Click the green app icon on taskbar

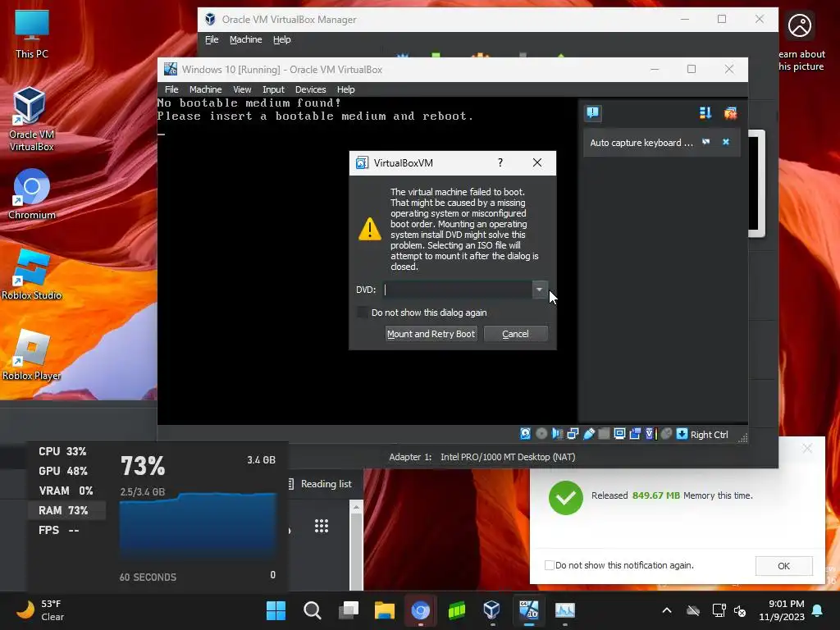(x=456, y=610)
